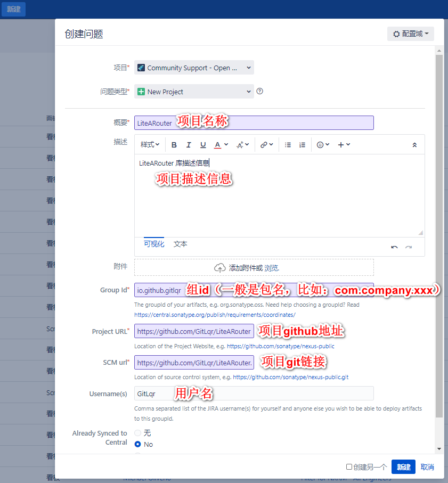Click the 新建 button in top navigation
The height and width of the screenshot is (483, 448).
[13, 9]
